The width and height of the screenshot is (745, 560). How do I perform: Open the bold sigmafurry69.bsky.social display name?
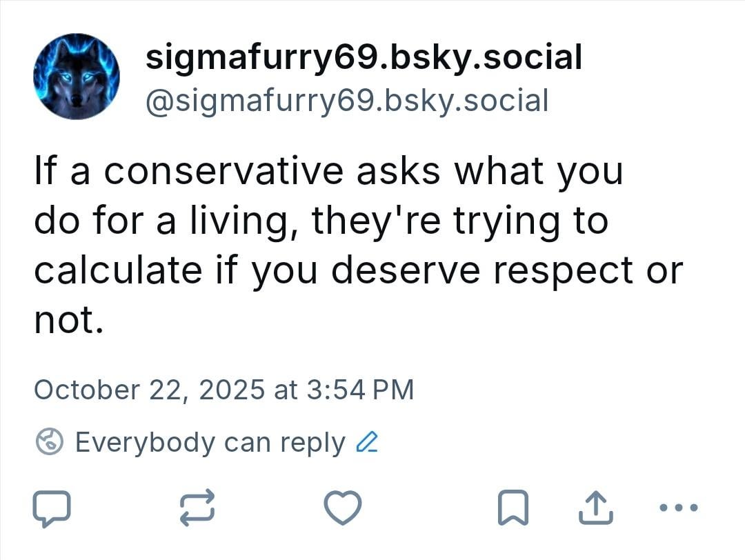click(364, 57)
